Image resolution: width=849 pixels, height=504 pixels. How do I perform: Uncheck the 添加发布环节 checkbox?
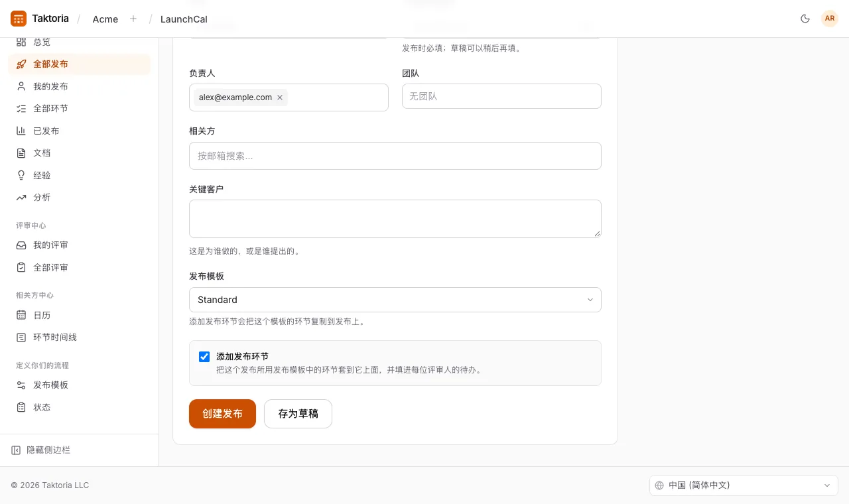(x=204, y=357)
